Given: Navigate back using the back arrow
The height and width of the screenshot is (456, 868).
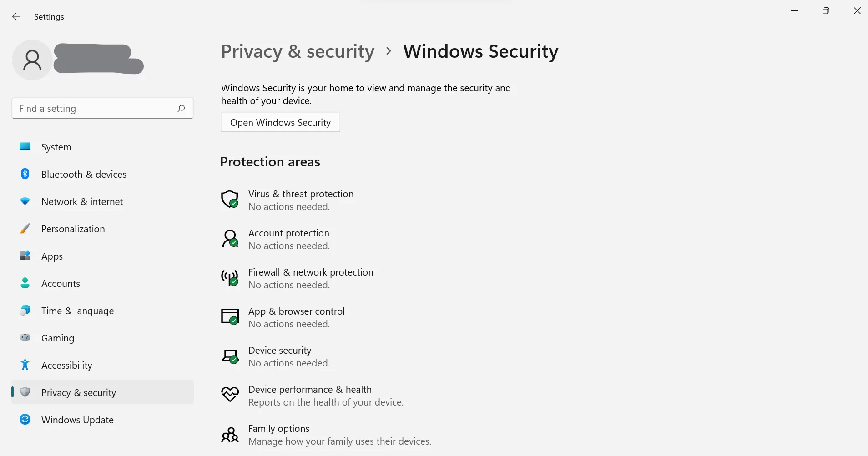Looking at the screenshot, I should tap(16, 16).
